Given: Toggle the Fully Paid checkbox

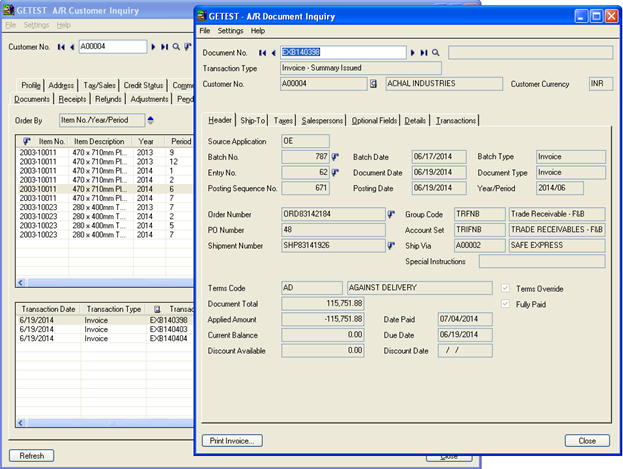Looking at the screenshot, I should pyautogui.click(x=505, y=303).
